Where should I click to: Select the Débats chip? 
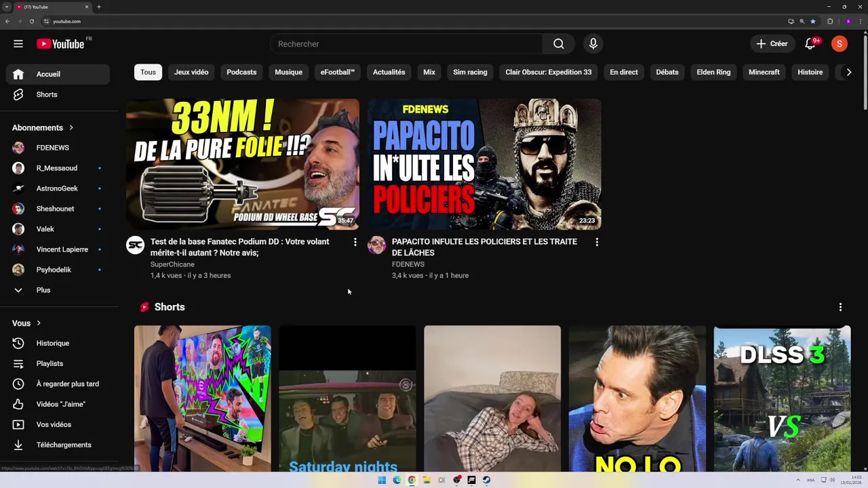tap(667, 72)
